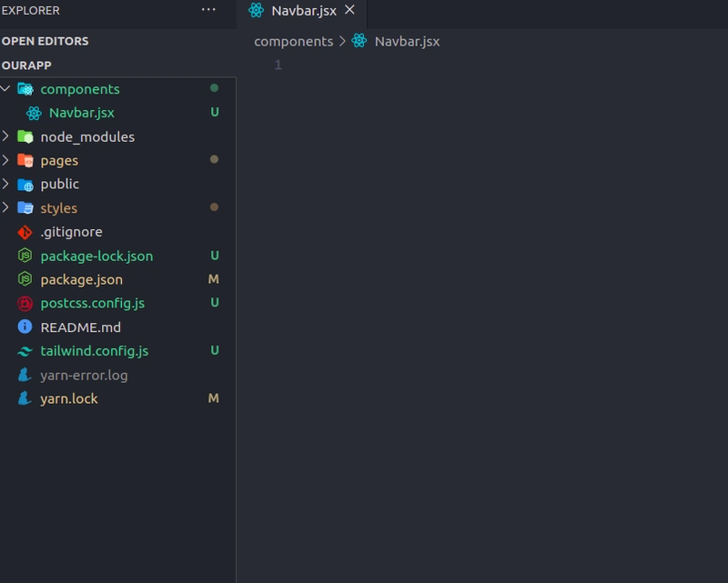
Task: Select the styles folder name
Action: (59, 208)
